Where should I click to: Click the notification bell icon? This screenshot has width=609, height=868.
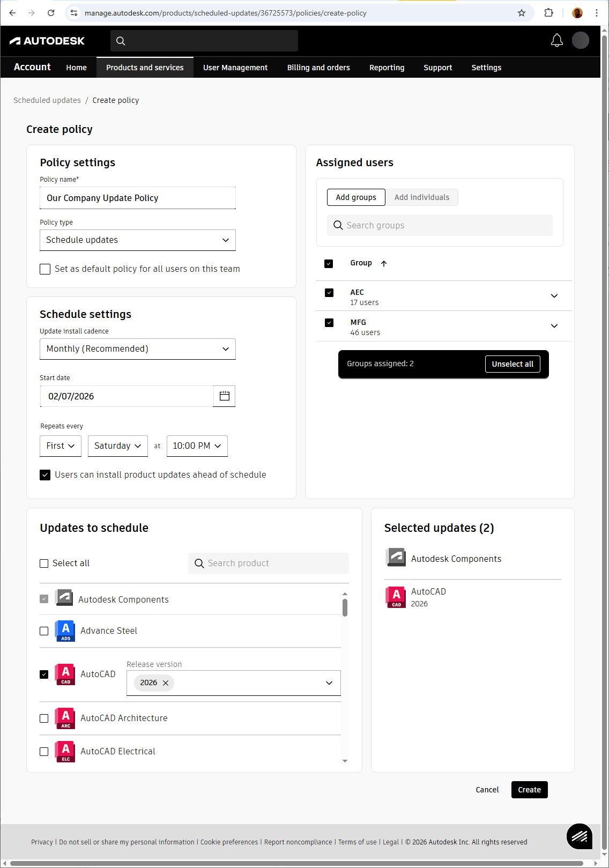click(557, 41)
